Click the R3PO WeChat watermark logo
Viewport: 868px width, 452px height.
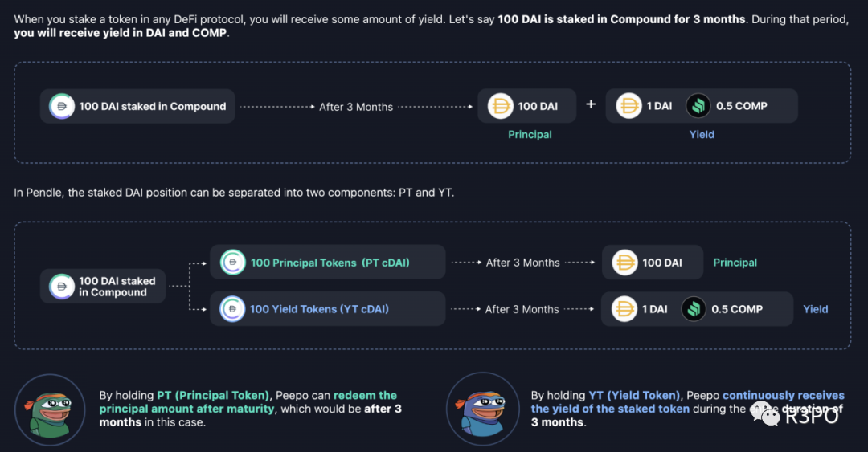click(x=795, y=415)
